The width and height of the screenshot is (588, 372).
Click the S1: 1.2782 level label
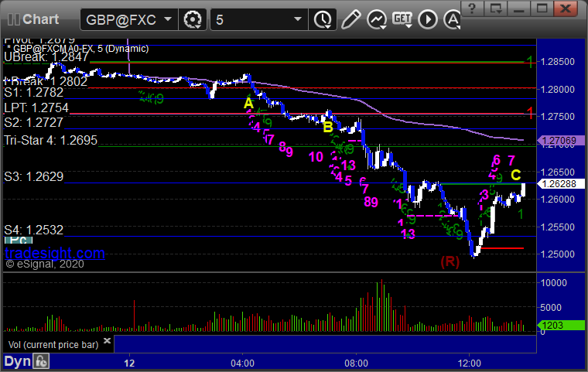click(34, 93)
